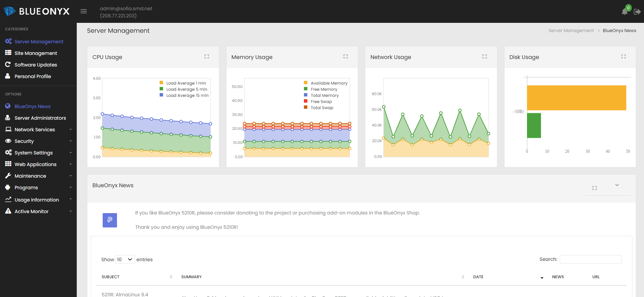
Task: Toggle Free Swap legend swatch
Action: point(306,101)
